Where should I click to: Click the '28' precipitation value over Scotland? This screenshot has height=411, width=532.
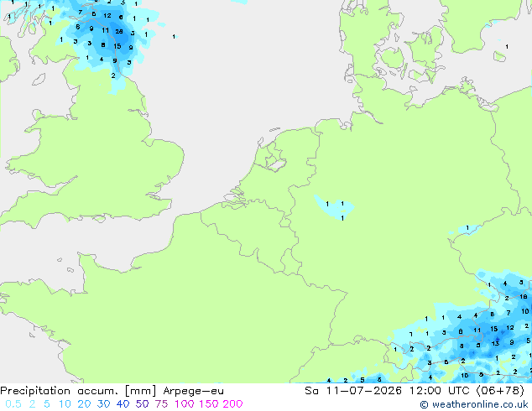tap(119, 32)
